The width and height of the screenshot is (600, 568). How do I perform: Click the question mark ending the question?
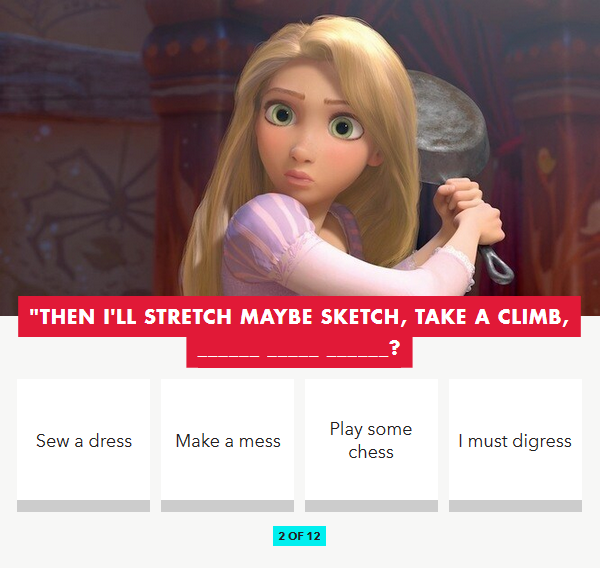click(395, 348)
